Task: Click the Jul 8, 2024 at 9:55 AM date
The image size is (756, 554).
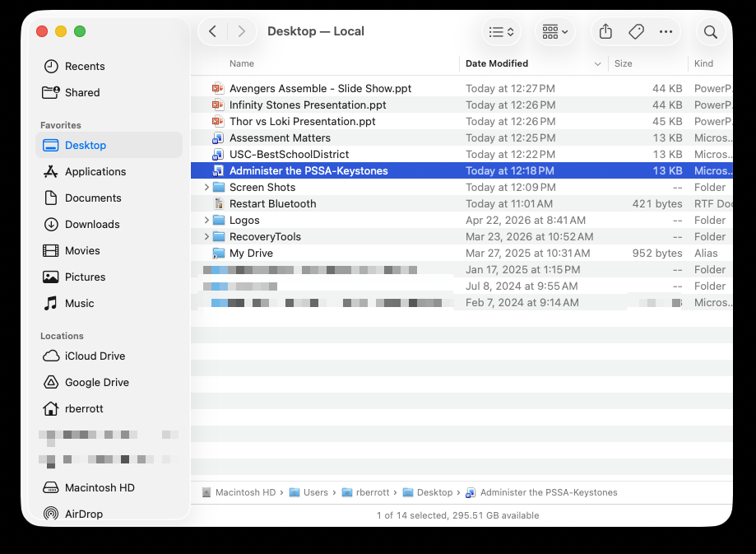Action: pos(522,286)
